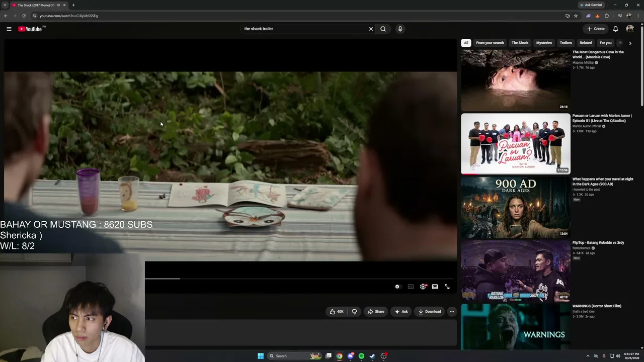The height and width of the screenshot is (362, 644).
Task: Toggle subtitles closed captions button
Action: [411, 287]
